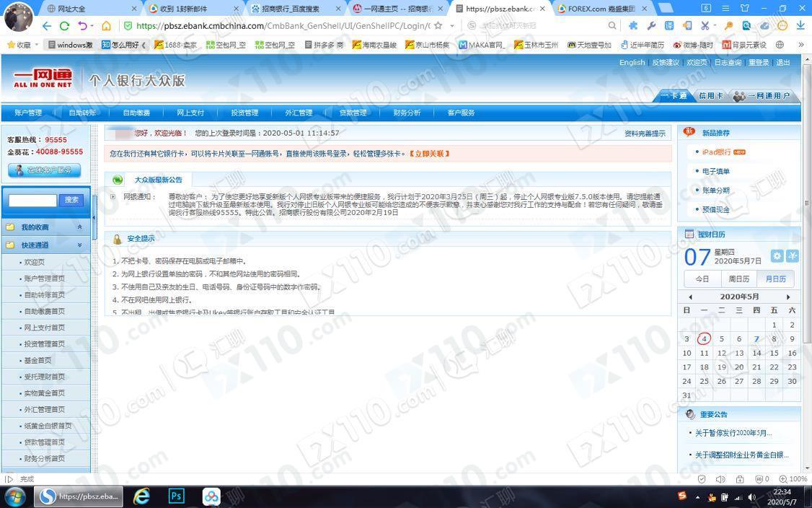Switch to FOREX.com browser tab
812x508 pixels.
[601, 9]
